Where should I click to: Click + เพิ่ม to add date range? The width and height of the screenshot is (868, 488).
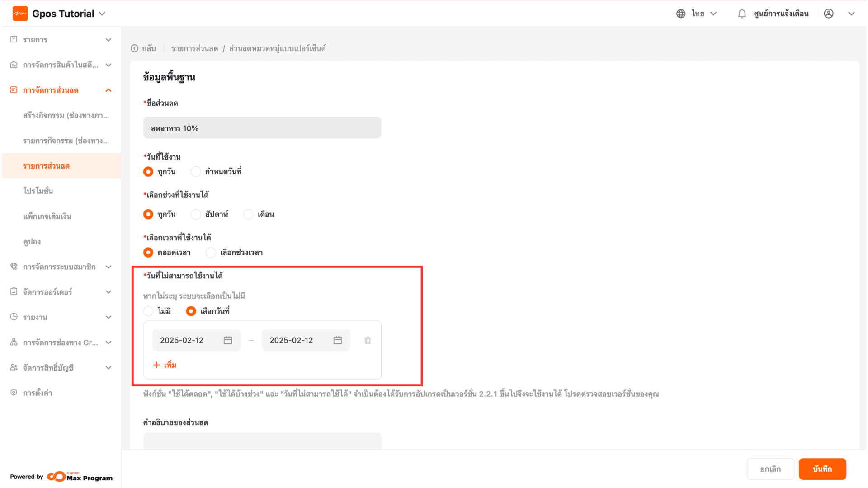165,365
